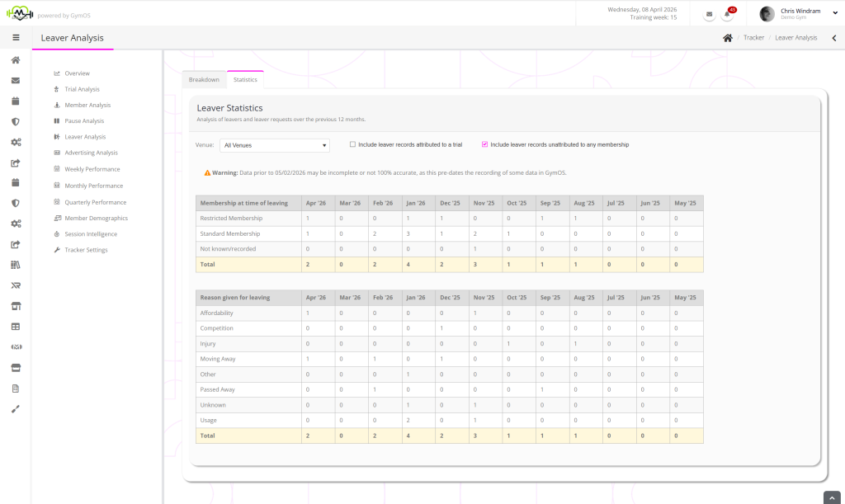Enable leaver records attributed to a trial

point(352,144)
